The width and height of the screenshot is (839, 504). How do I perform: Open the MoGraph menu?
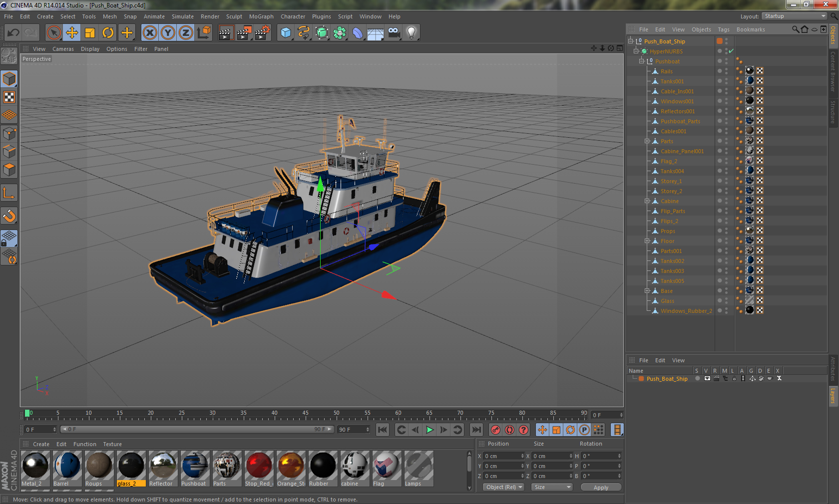pos(261,16)
